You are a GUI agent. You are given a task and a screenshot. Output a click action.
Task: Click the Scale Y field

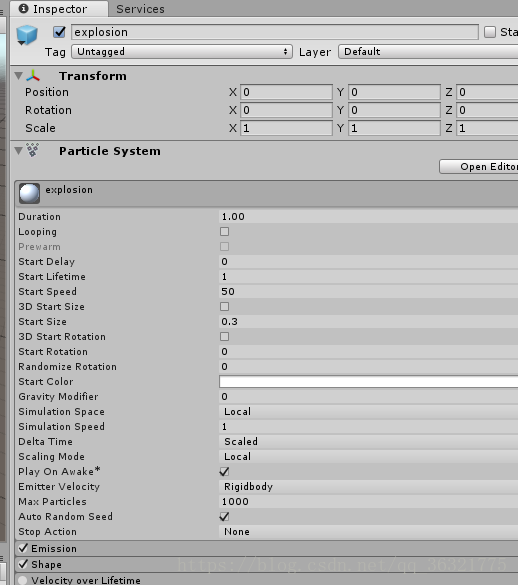[394, 128]
